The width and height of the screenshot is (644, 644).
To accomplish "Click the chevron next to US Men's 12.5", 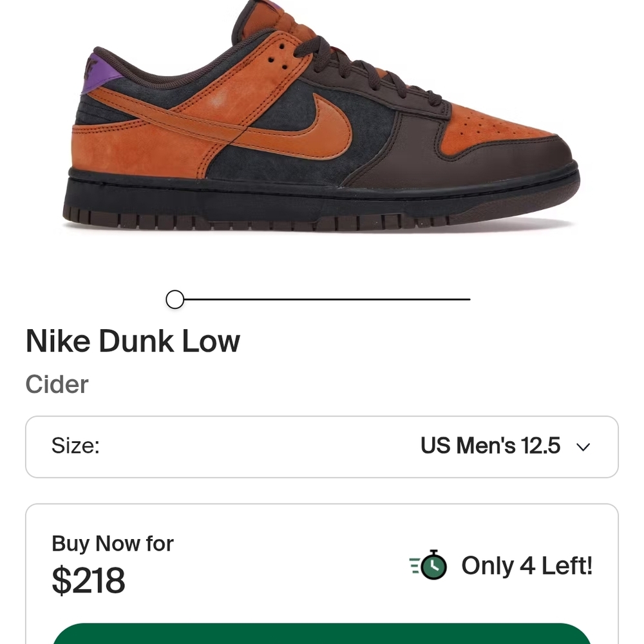I will 583,446.
